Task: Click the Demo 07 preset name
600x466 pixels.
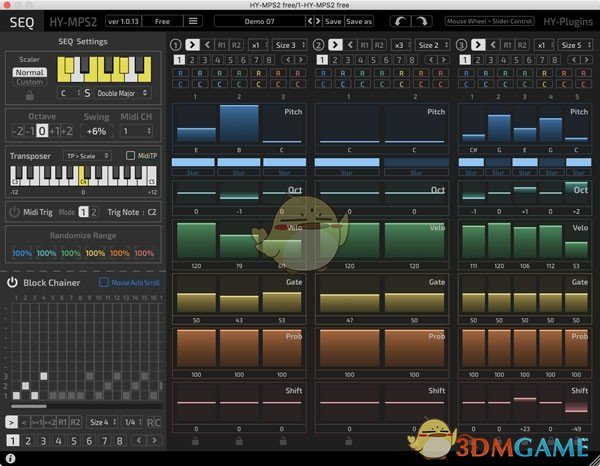Action: (x=259, y=21)
